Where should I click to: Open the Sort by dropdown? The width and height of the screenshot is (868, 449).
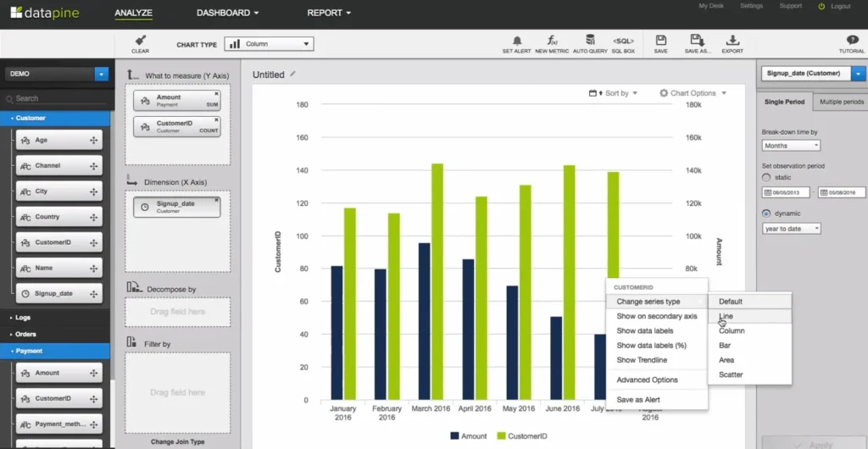click(x=614, y=93)
